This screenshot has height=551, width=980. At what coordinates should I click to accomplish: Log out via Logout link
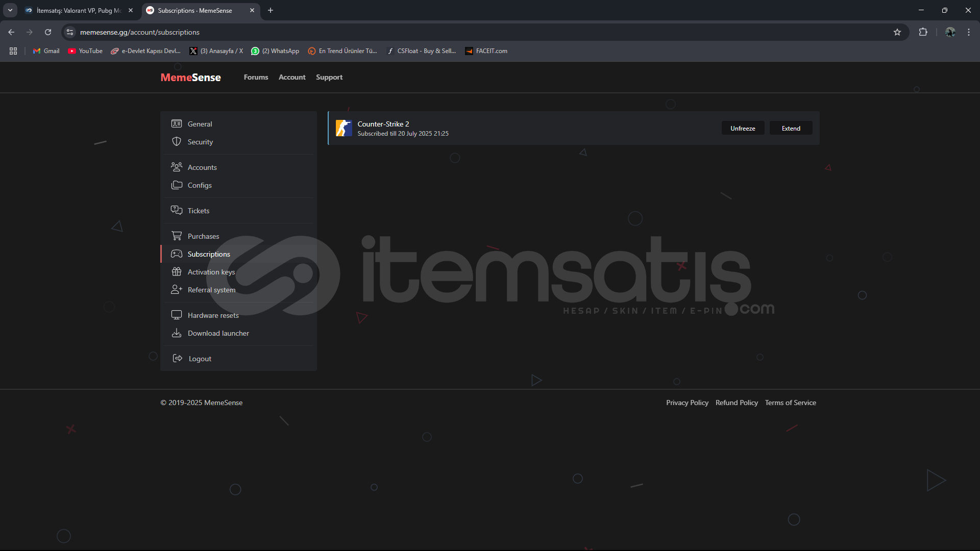pyautogui.click(x=238, y=359)
